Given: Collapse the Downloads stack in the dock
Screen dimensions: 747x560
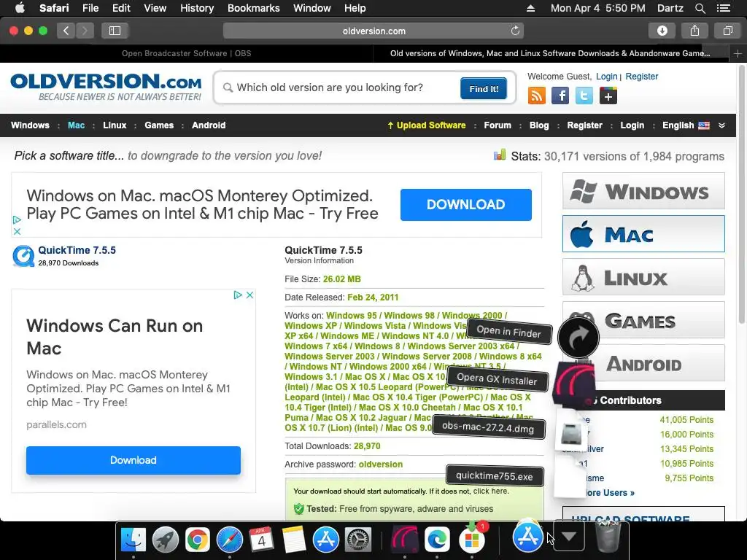Looking at the screenshot, I should pos(569,537).
